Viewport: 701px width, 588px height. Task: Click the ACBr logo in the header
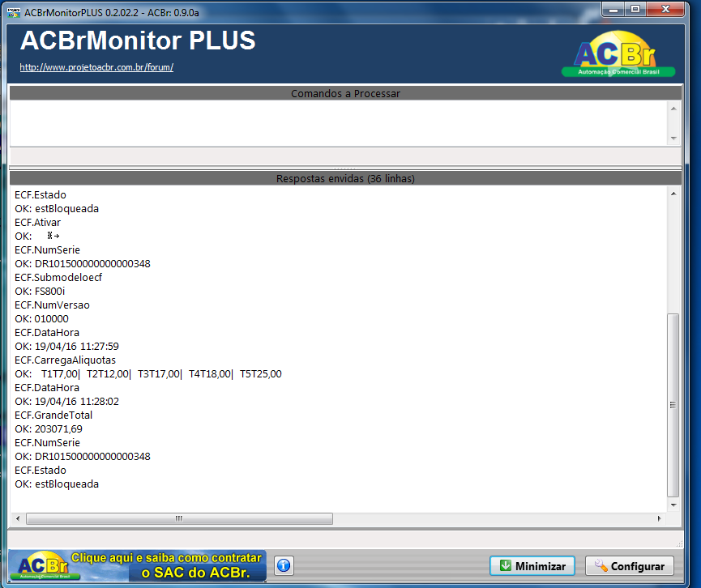pos(618,53)
